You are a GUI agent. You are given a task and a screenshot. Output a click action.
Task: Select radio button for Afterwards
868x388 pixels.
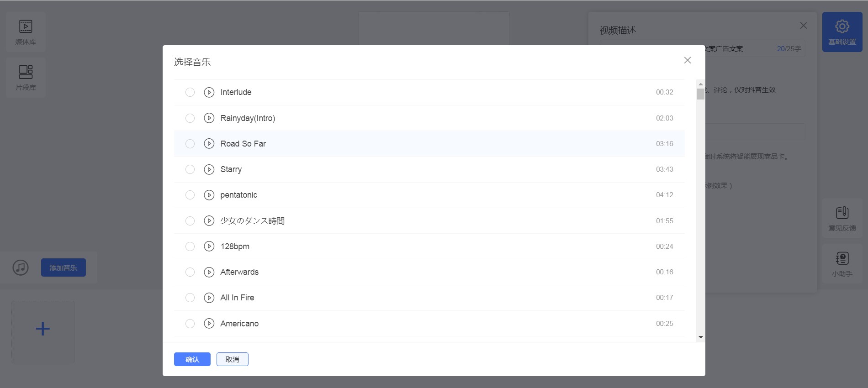coord(190,272)
